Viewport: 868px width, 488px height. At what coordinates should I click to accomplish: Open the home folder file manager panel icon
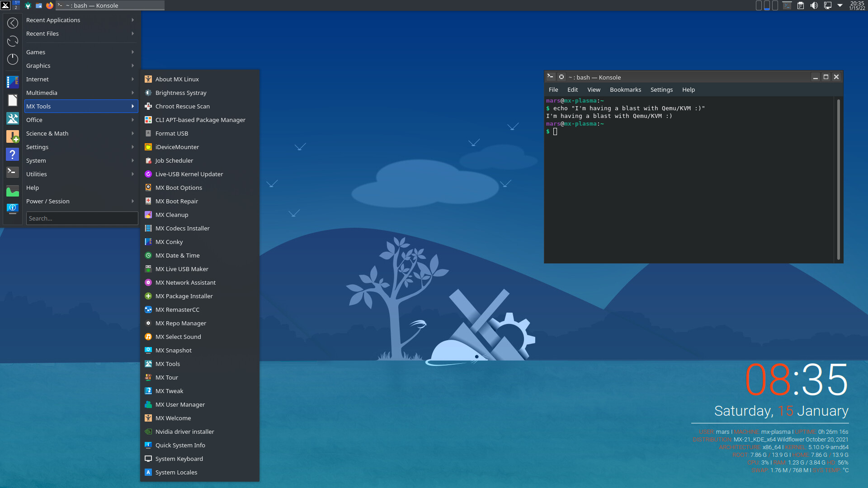coord(39,5)
